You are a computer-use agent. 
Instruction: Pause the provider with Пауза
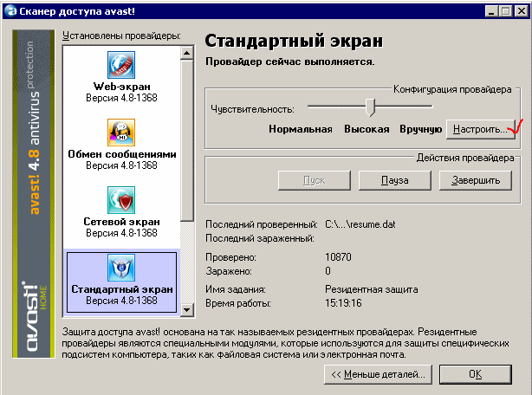[395, 180]
